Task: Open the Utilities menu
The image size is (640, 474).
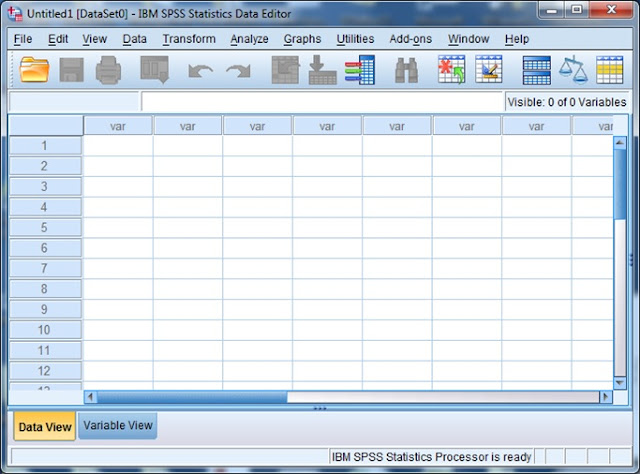Action: click(x=355, y=39)
